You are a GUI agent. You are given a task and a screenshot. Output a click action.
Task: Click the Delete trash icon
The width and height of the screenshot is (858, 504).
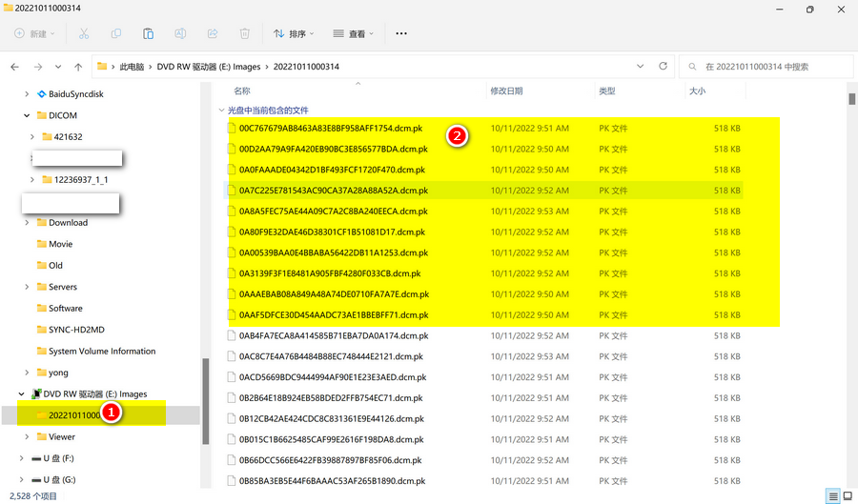tap(245, 34)
